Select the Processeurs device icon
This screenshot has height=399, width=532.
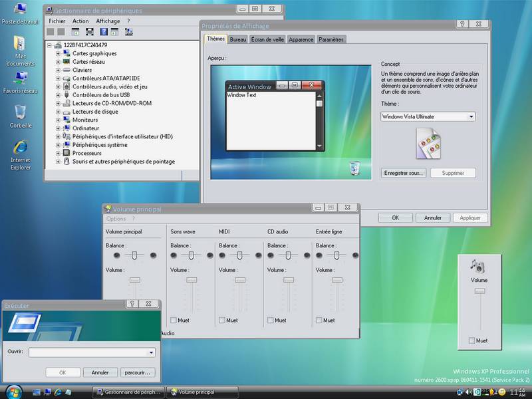click(66, 153)
